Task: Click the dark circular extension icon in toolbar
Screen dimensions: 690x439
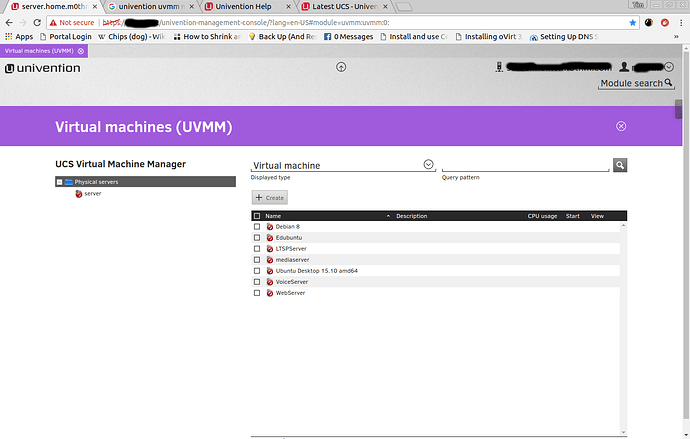Action: 649,22
